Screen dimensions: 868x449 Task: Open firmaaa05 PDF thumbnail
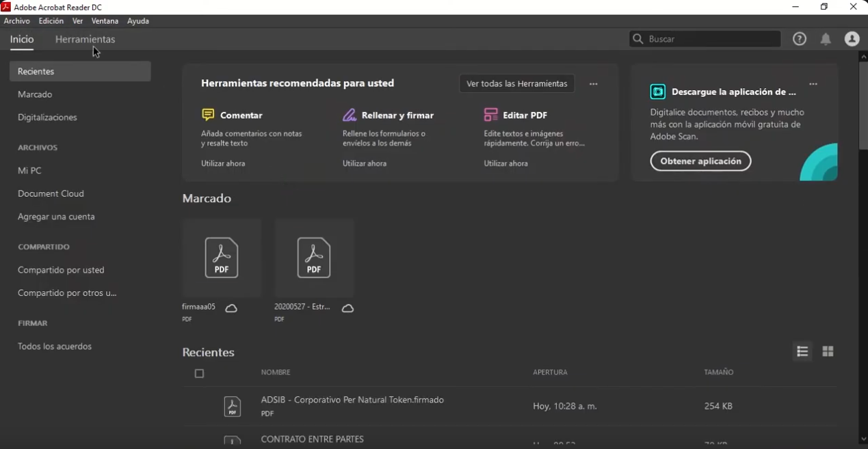click(222, 258)
